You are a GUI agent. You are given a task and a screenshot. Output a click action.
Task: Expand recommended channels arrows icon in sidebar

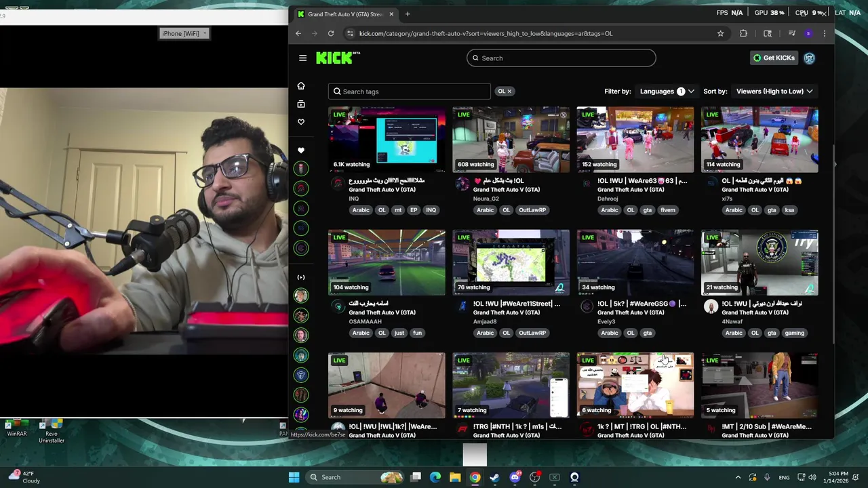tap(301, 277)
